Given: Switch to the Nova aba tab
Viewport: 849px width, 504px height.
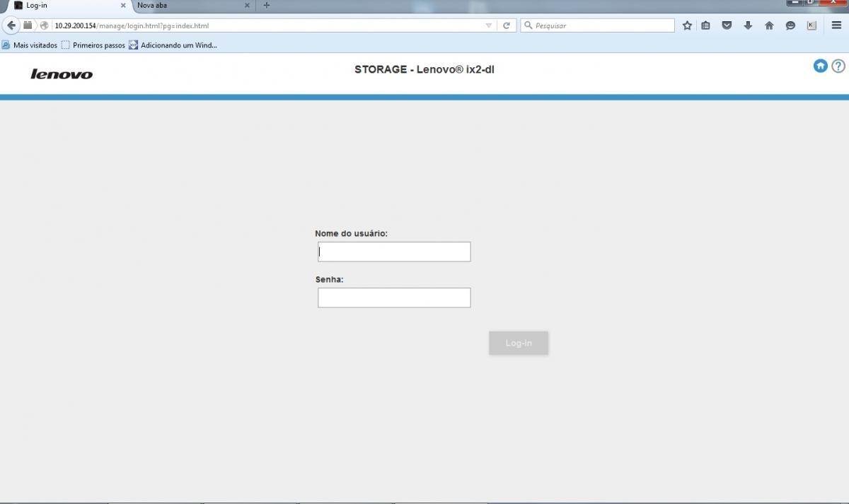Looking at the screenshot, I should coord(191,5).
